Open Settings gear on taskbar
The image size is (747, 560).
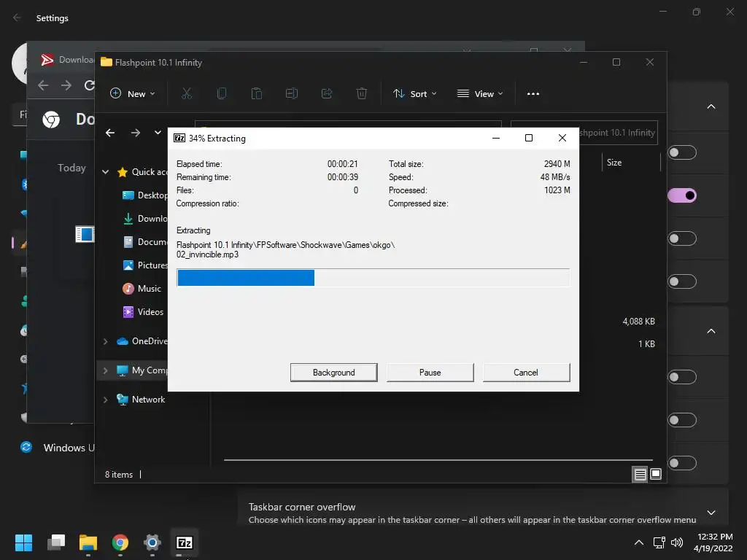pyautogui.click(x=152, y=542)
